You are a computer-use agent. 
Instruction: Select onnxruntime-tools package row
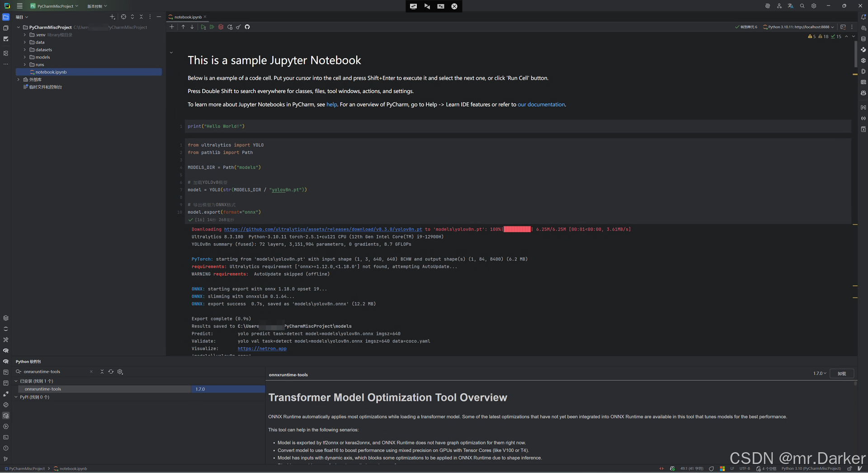(x=141, y=389)
